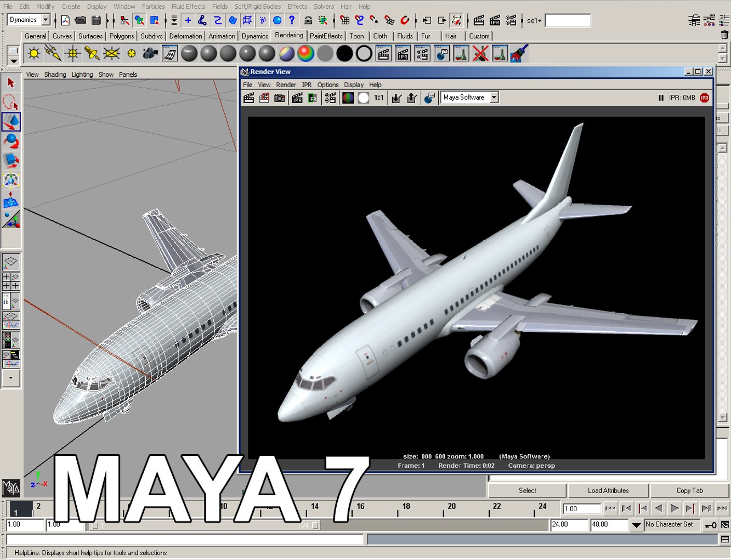Open the Render menu in Render View
This screenshot has height=560, width=731.
pos(286,85)
